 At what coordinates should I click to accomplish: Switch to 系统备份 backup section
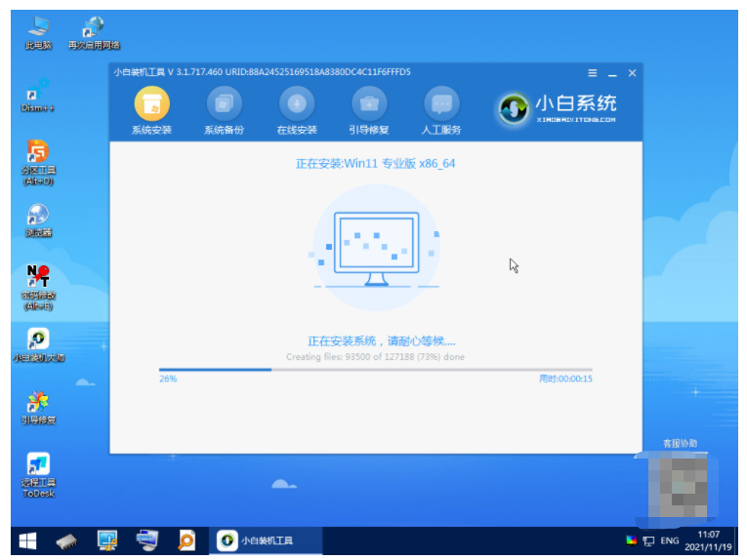224,104
